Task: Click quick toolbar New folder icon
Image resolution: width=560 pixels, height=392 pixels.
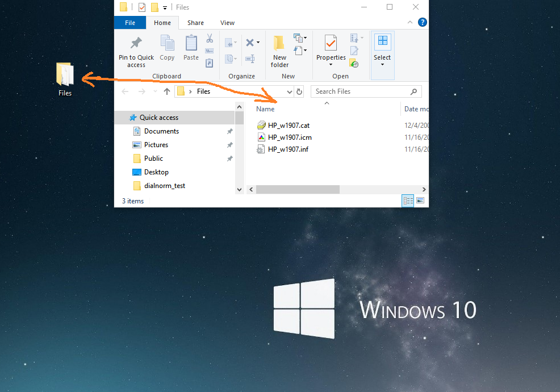Action: tap(154, 7)
